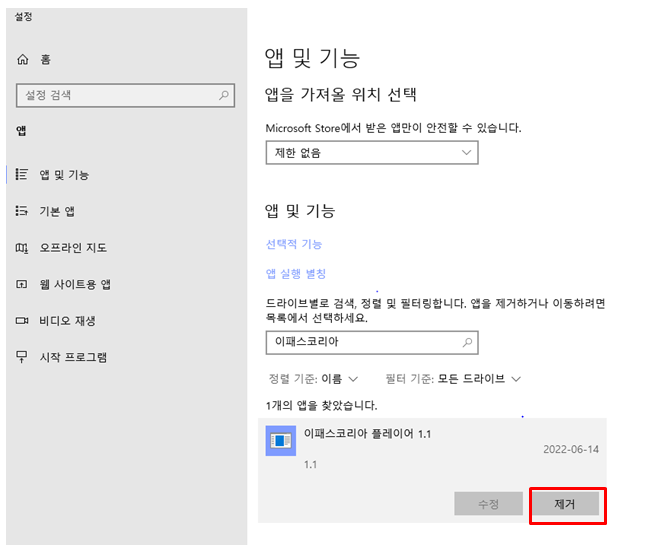Click the 비디오 재생 camera icon
Image resolution: width=654 pixels, height=554 pixels.
coord(22,321)
